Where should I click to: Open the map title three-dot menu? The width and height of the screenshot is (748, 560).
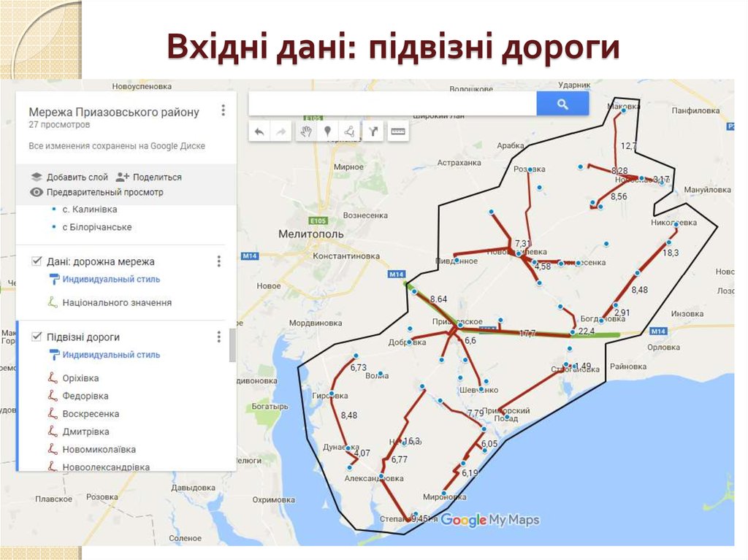[x=223, y=111]
